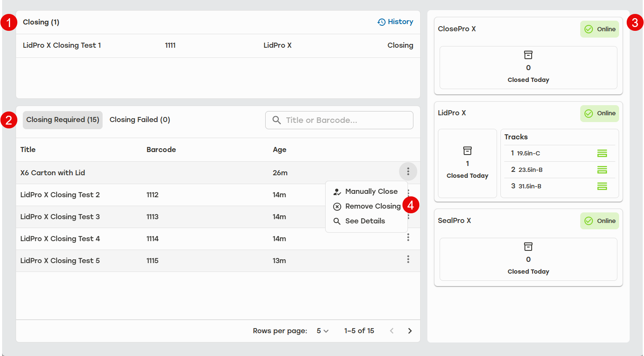Go to the previous page of results
Viewport: 644px width, 356px height.
[x=392, y=331]
